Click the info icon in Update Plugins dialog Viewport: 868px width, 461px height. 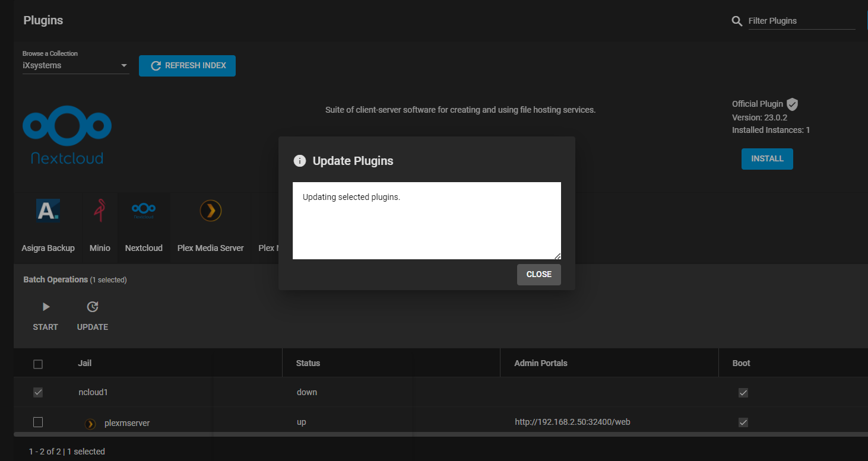300,161
